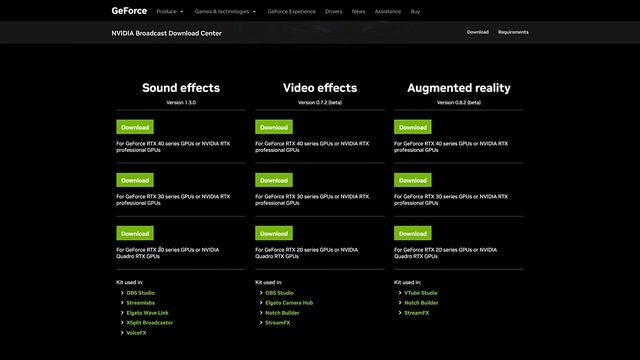Click NVIDIA Broadcast Download Center title

(167, 33)
